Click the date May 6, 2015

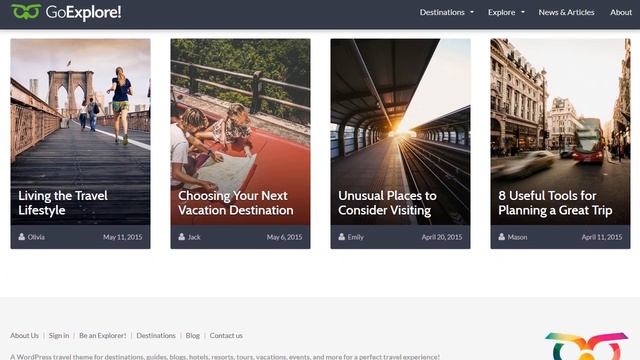pyautogui.click(x=284, y=237)
